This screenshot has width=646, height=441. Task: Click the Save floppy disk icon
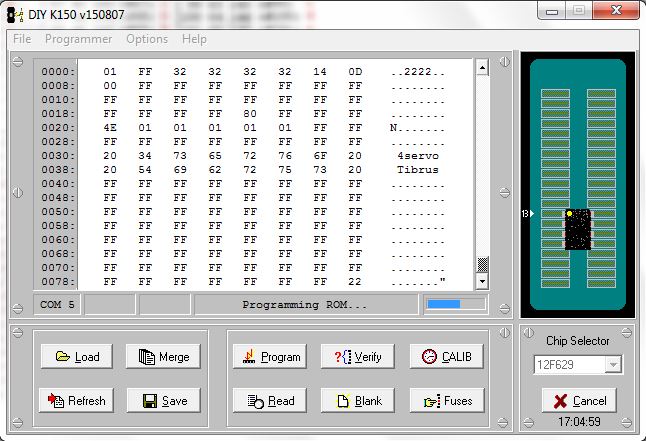pos(149,401)
